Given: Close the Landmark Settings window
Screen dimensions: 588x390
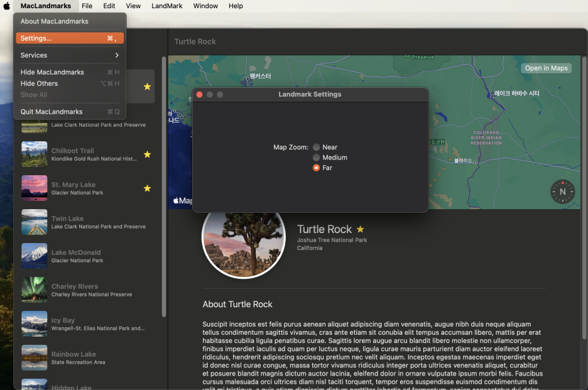Looking at the screenshot, I should coord(200,94).
